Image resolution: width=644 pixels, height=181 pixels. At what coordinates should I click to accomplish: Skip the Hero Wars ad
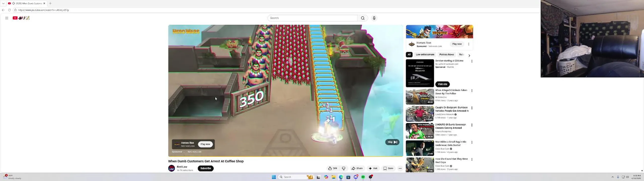392,142
